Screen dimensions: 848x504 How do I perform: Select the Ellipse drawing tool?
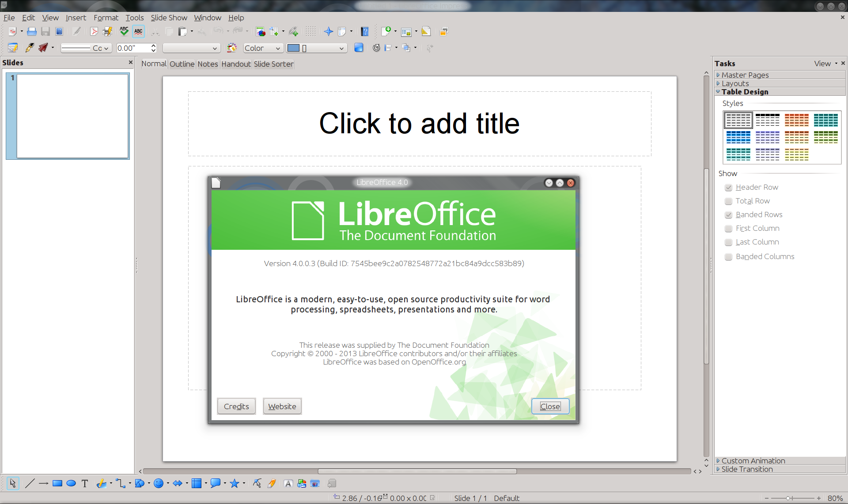click(71, 483)
